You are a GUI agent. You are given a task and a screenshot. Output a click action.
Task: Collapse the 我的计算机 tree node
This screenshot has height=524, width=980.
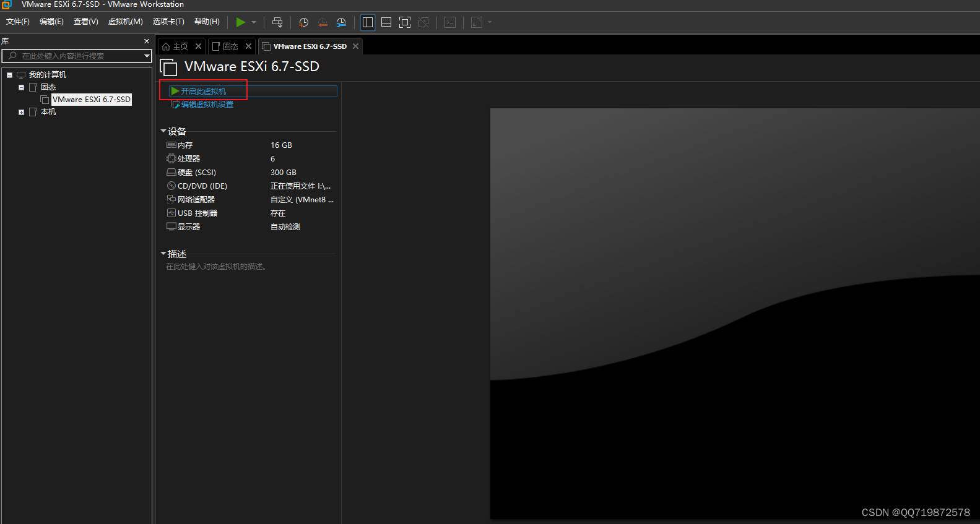(9, 75)
